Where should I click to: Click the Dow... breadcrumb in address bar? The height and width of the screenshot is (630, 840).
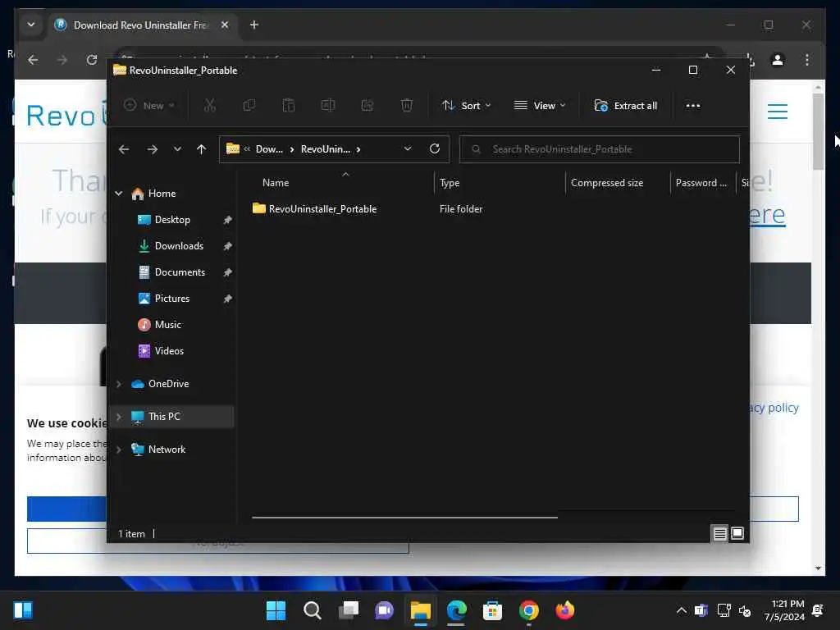point(269,149)
